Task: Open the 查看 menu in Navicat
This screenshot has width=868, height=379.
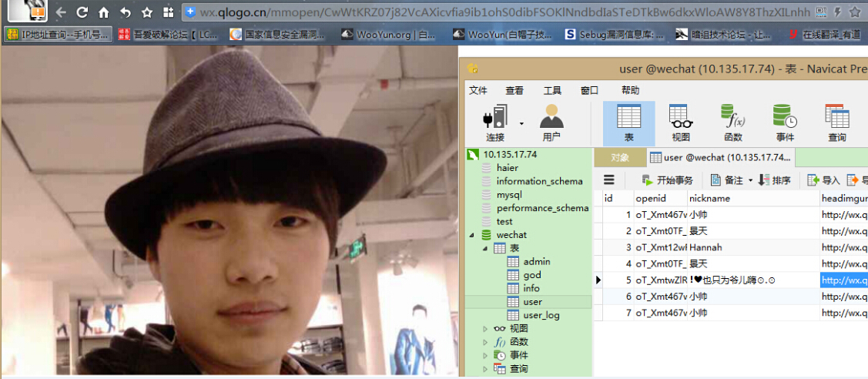Action: (514, 91)
